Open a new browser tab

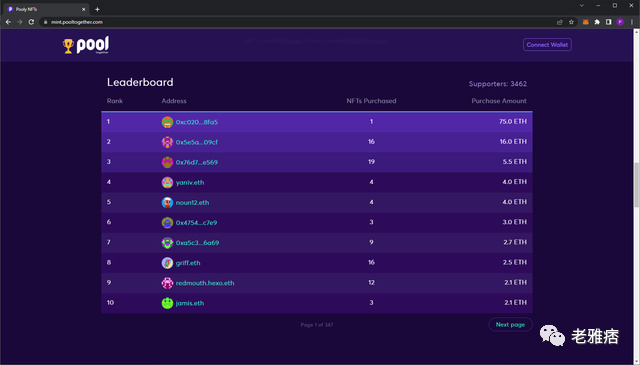[x=97, y=9]
